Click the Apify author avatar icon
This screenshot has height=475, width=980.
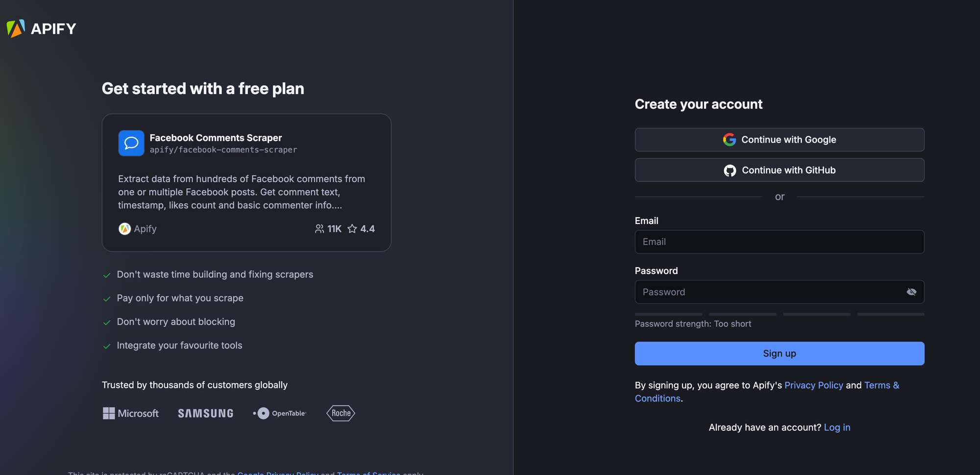click(x=124, y=229)
